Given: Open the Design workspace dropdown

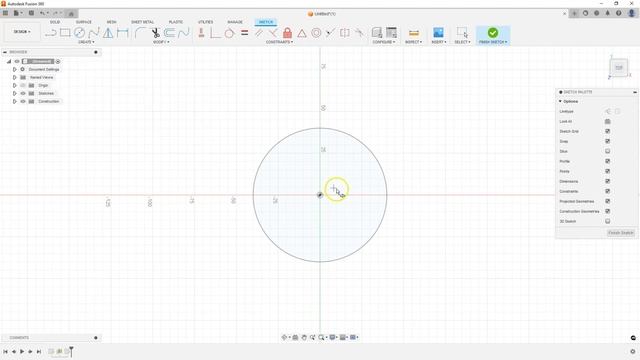Looking at the screenshot, I should pos(22,32).
